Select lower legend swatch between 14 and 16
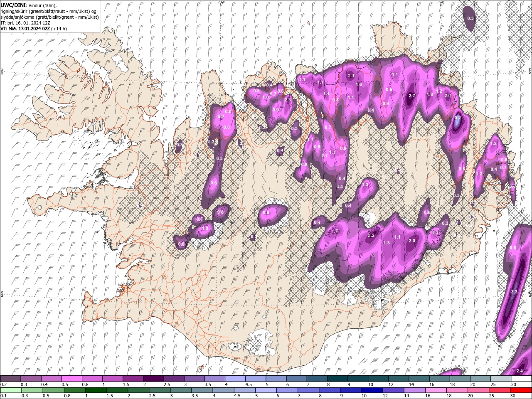This screenshot has width=532, height=399. coord(414,390)
